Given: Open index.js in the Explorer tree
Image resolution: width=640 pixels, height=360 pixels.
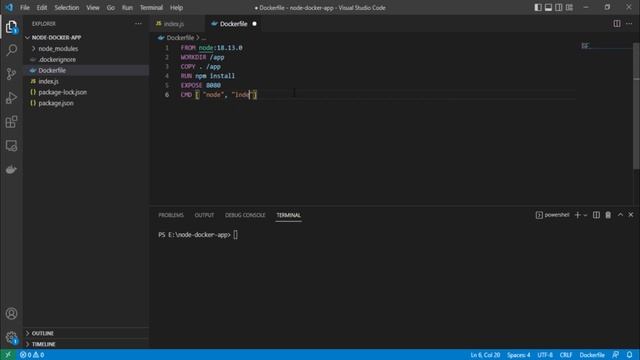Looking at the screenshot, I should tap(48, 82).
